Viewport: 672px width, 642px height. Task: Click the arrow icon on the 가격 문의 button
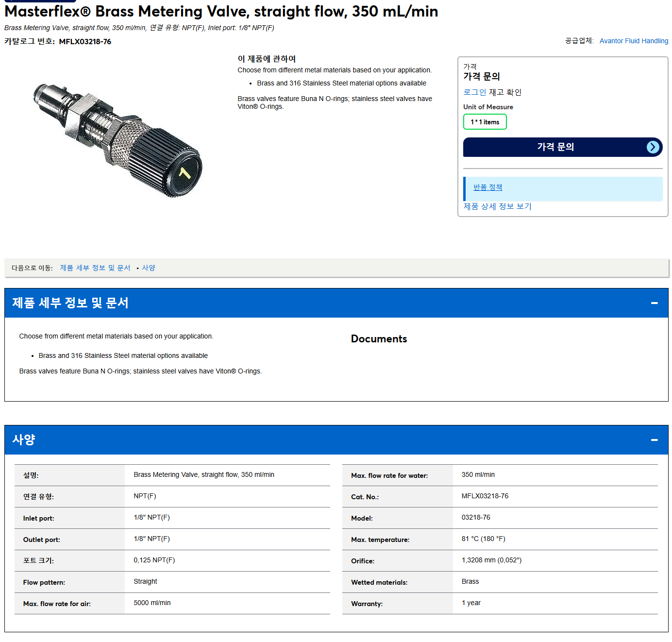(x=653, y=147)
